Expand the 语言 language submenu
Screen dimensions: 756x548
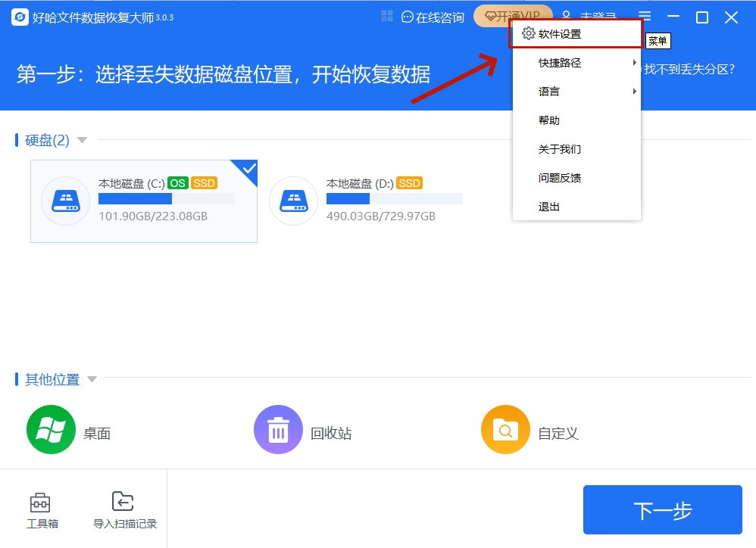[548, 91]
